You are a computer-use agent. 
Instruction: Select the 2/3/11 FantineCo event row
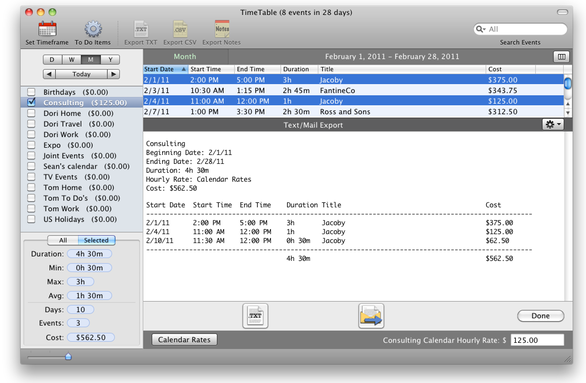(x=353, y=90)
